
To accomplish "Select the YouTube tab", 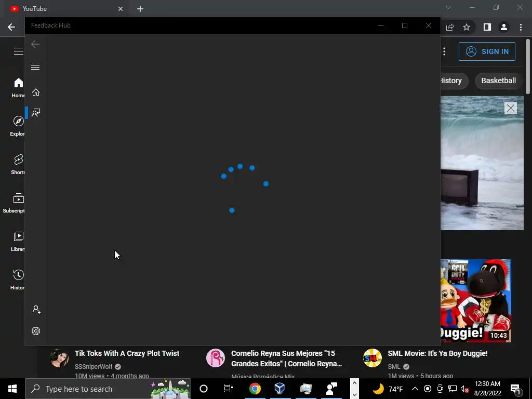I will point(67,9).
